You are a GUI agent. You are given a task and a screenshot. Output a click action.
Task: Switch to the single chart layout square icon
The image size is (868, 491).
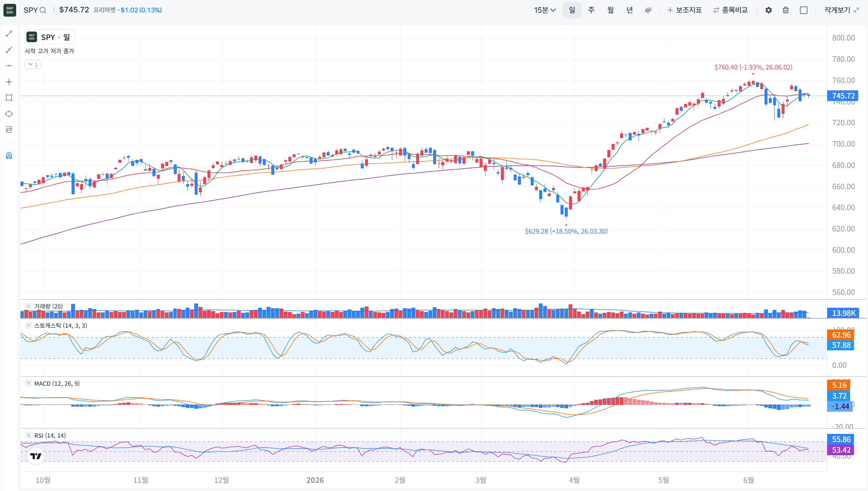(x=804, y=10)
